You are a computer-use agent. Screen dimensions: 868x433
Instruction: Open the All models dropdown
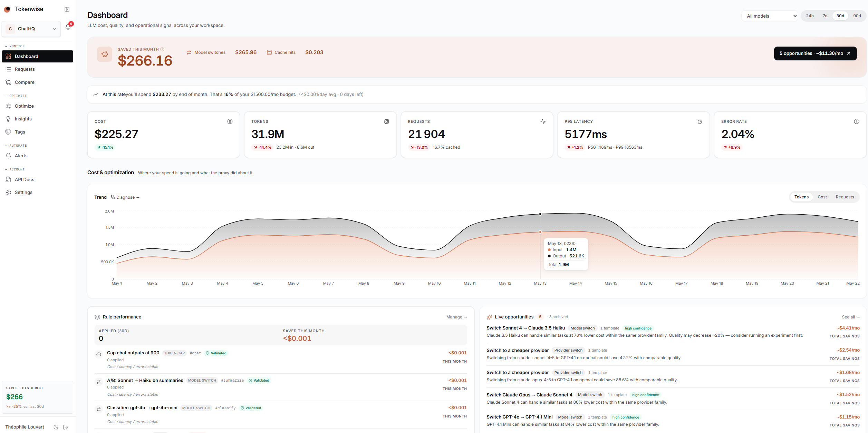coord(770,16)
